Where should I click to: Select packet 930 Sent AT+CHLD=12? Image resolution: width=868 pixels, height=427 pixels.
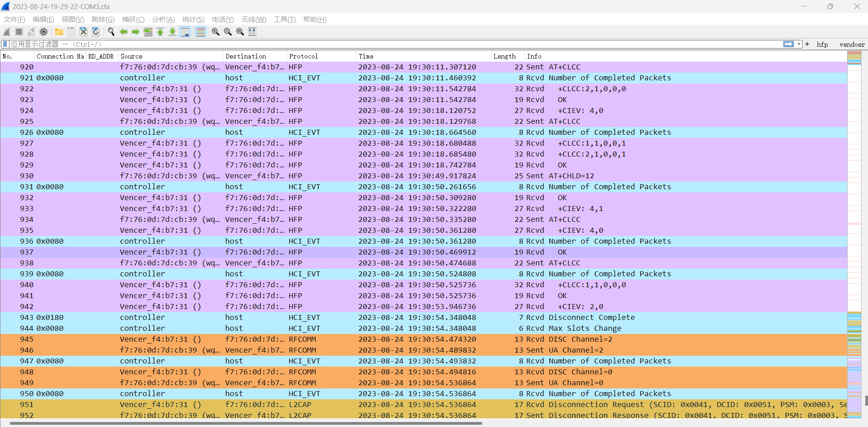pyautogui.click(x=424, y=176)
